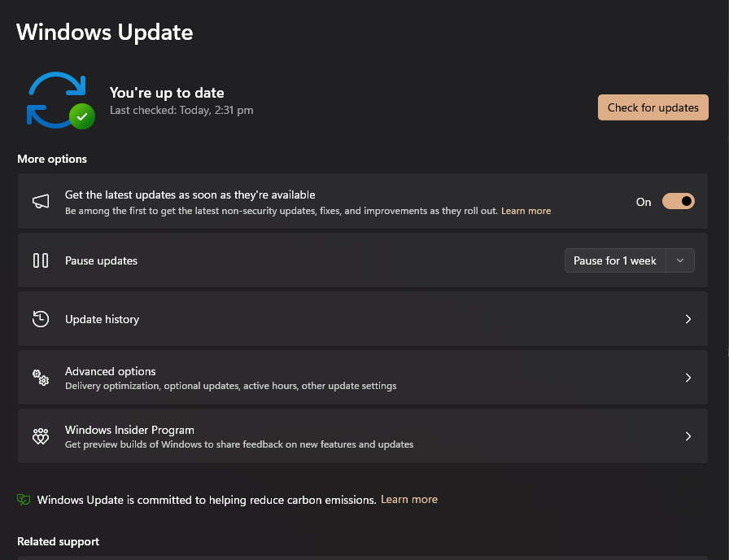Click the Windows Update sync status icon
Viewport: 729px width, 560px height.
pos(55,99)
